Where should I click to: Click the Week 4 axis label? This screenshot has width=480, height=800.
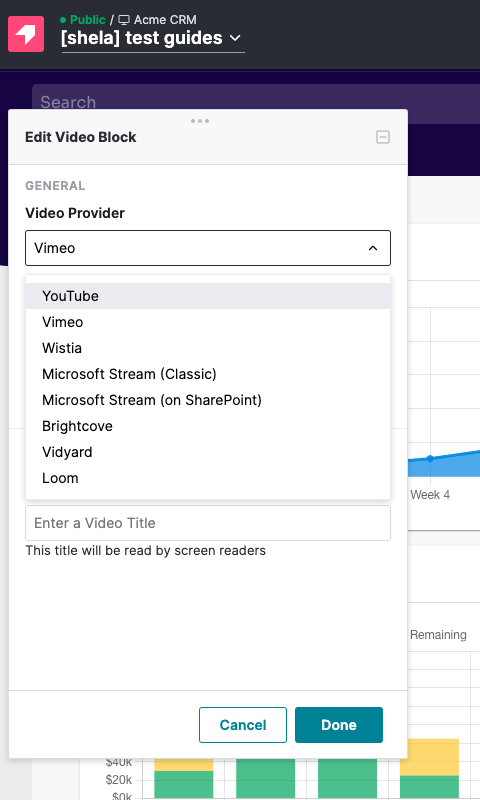pos(430,495)
